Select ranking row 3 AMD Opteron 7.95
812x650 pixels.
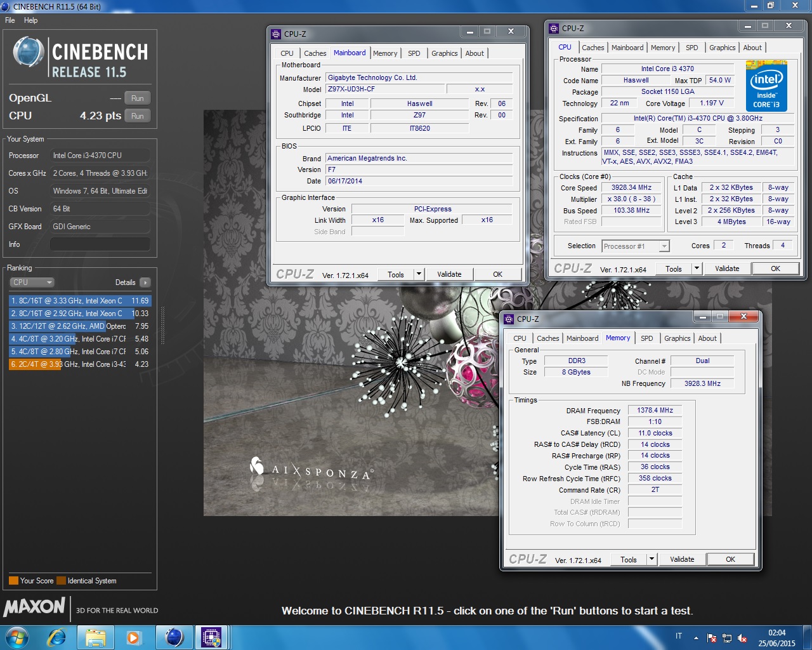pyautogui.click(x=80, y=326)
